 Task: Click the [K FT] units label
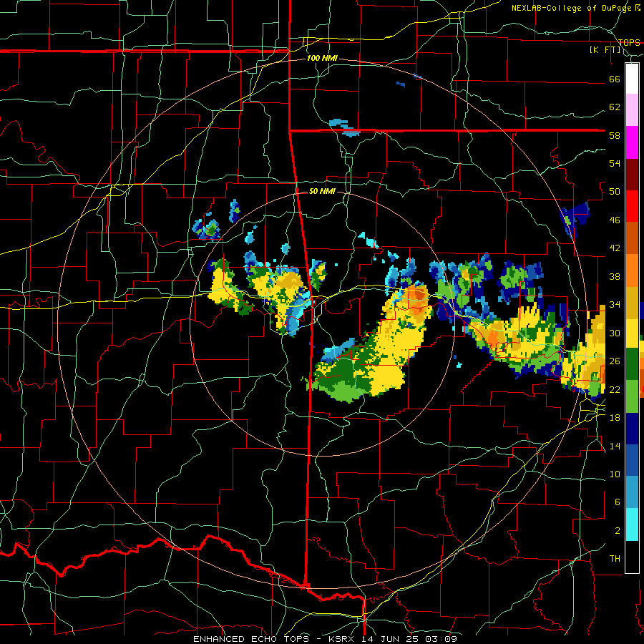605,50
